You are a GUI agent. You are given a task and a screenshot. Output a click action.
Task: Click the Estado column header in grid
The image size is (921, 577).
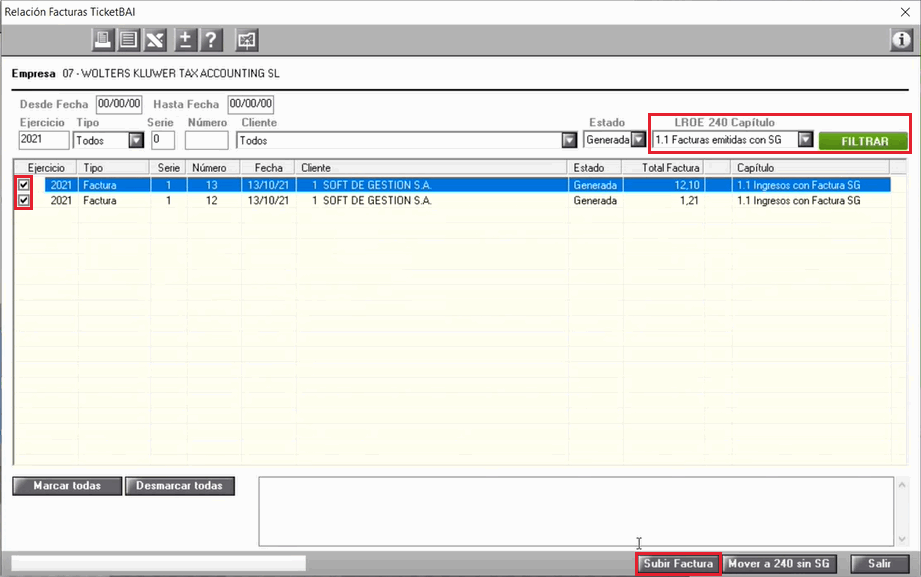pos(596,168)
